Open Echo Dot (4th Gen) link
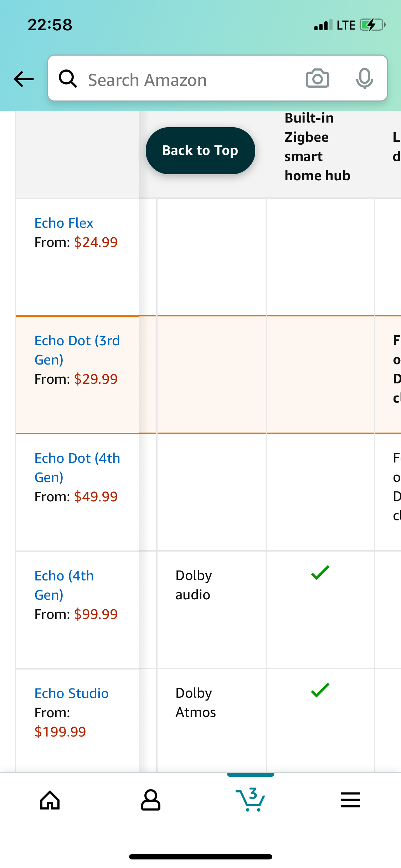 point(77,468)
